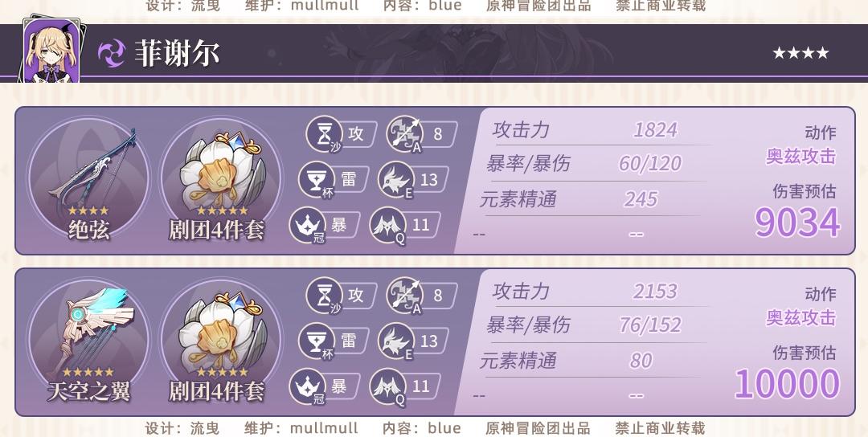The height and width of the screenshot is (437, 868).
Task: Click the Electro element icon beside 菲谢尔
Action: click(112, 53)
